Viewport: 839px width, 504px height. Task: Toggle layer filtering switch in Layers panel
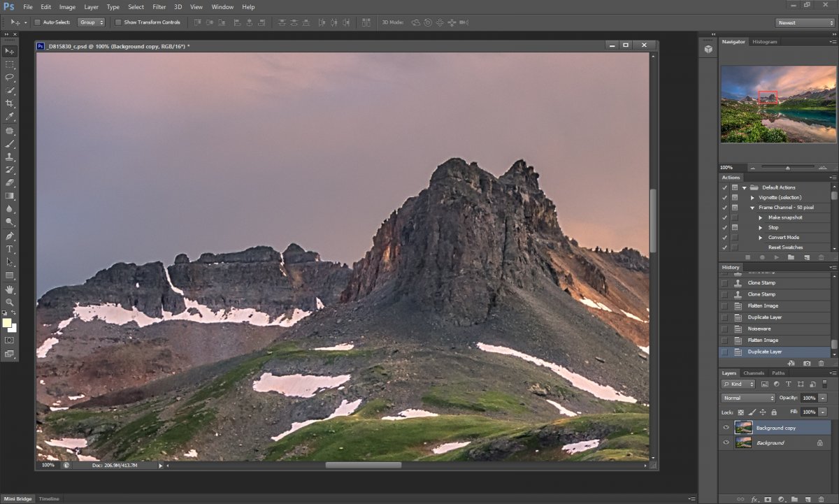tap(826, 384)
